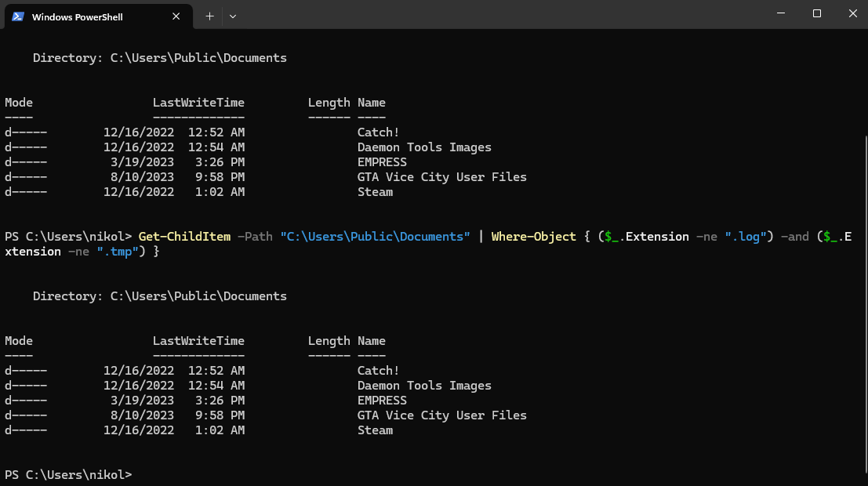Viewport: 868px width, 486px height.
Task: Click "GTA Vice City User Files" in first listing
Action: (441, 177)
